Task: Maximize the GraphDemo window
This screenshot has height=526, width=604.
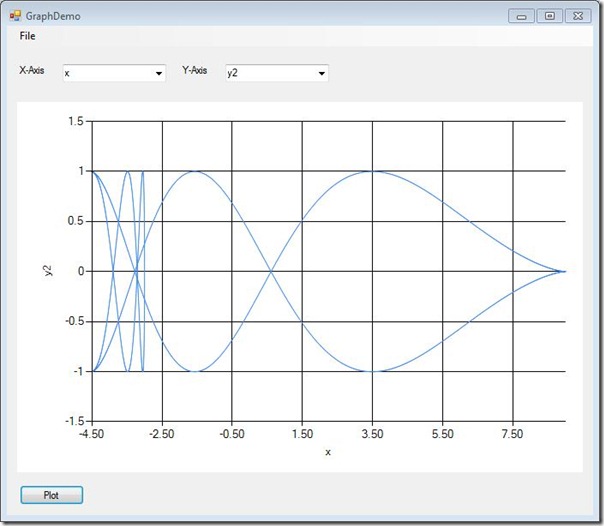Action: coord(550,16)
